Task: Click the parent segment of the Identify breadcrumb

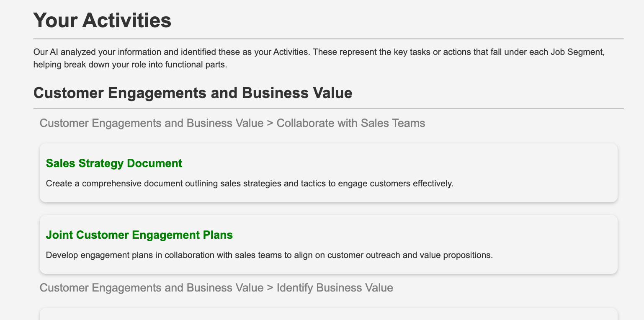Action: click(x=151, y=288)
